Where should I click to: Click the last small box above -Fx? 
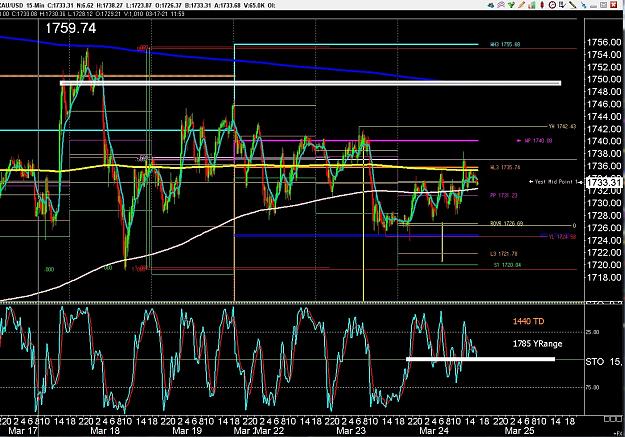click(x=619, y=419)
